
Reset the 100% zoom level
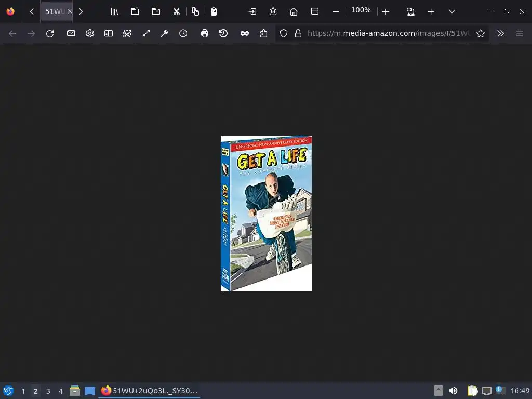point(361,10)
